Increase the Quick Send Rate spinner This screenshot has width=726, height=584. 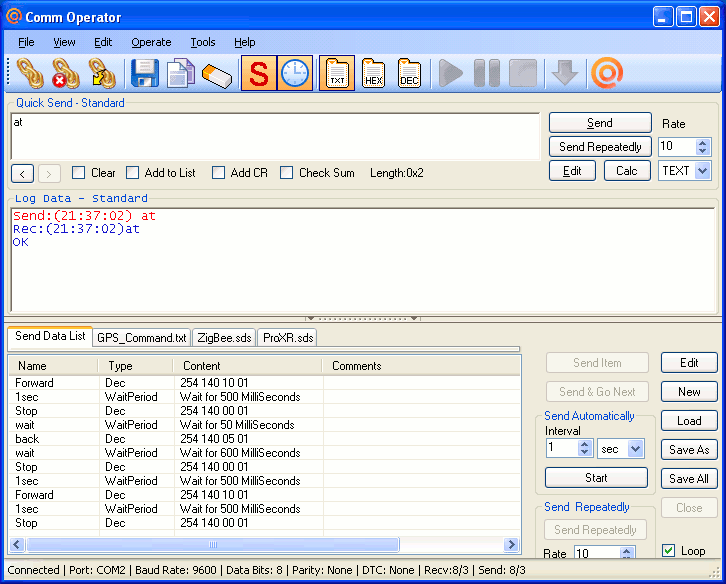click(702, 143)
